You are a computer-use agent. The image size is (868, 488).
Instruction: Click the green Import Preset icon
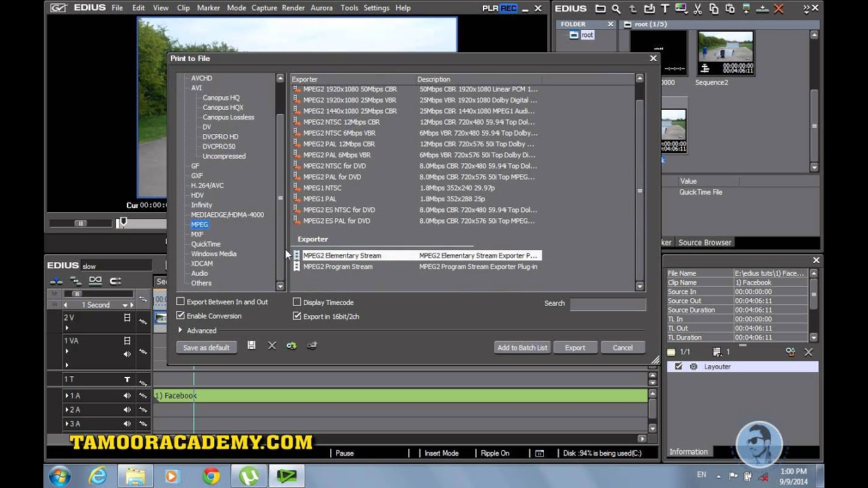(291, 346)
